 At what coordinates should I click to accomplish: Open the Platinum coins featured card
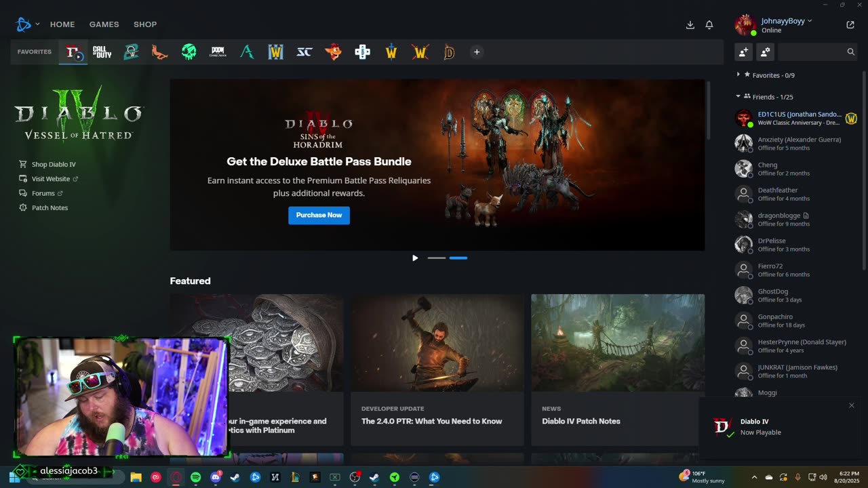coord(256,369)
